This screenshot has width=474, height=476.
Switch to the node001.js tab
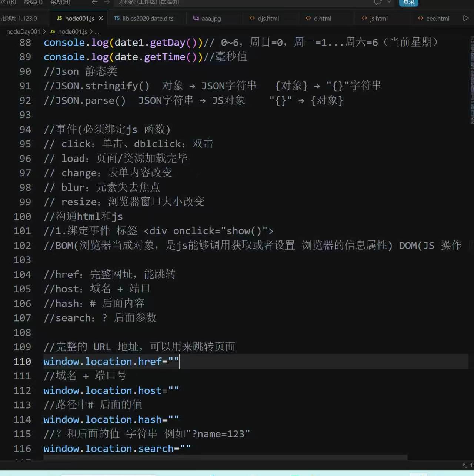[79, 18]
